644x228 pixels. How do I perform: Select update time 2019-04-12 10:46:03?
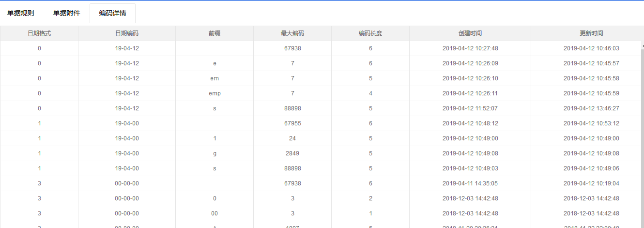591,48
